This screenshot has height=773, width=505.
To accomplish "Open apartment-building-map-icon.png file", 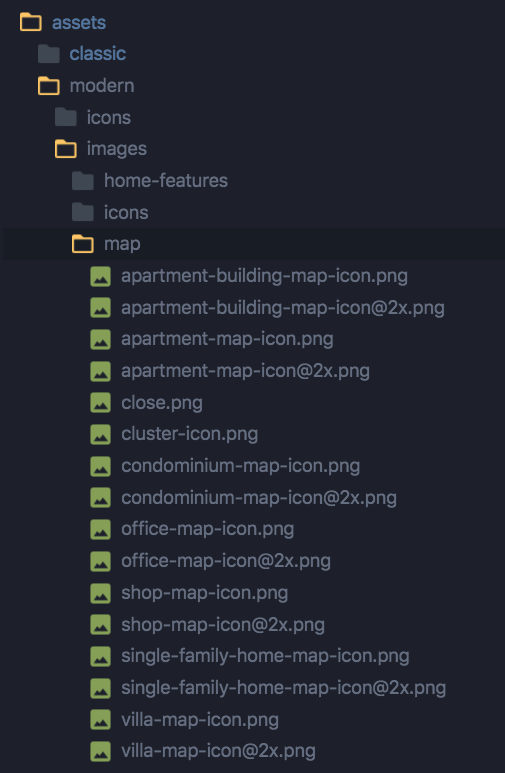I will point(264,276).
